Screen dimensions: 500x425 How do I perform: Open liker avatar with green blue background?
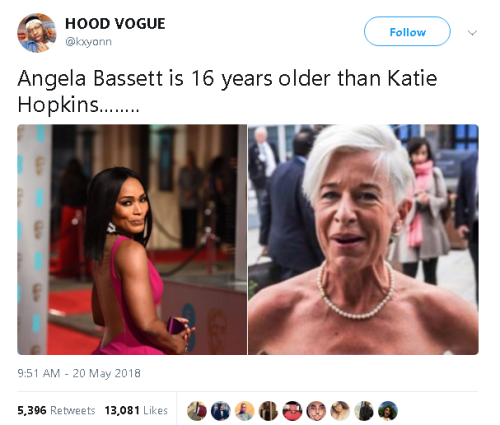pyautogui.click(x=388, y=411)
